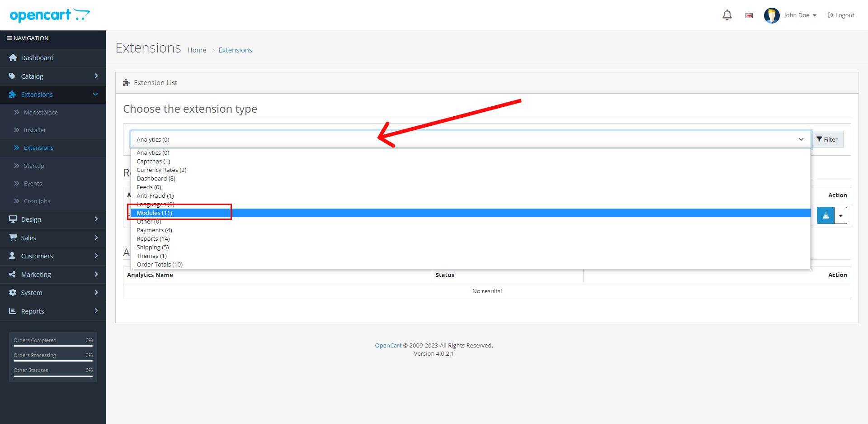The image size is (868, 424).
Task: Click the Filter button
Action: pyautogui.click(x=827, y=139)
